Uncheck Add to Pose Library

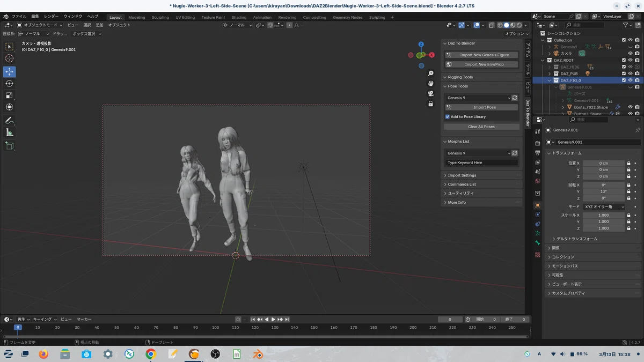pyautogui.click(x=448, y=116)
